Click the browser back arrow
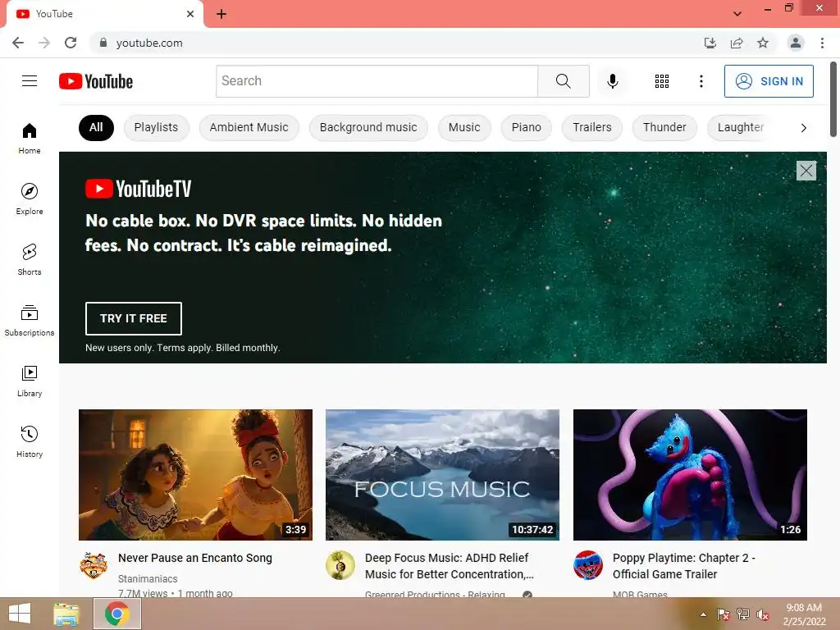Viewport: 840px width, 630px height. (x=18, y=43)
